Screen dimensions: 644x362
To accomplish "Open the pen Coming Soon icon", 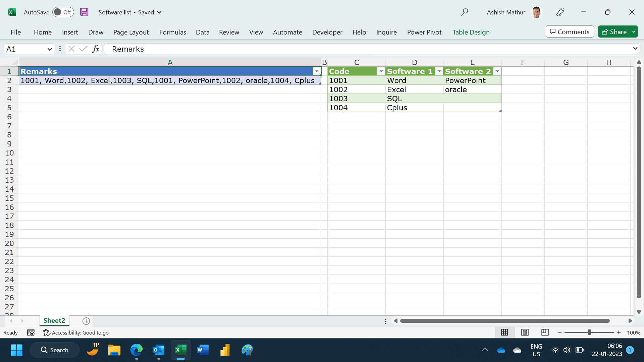I will 560,12.
